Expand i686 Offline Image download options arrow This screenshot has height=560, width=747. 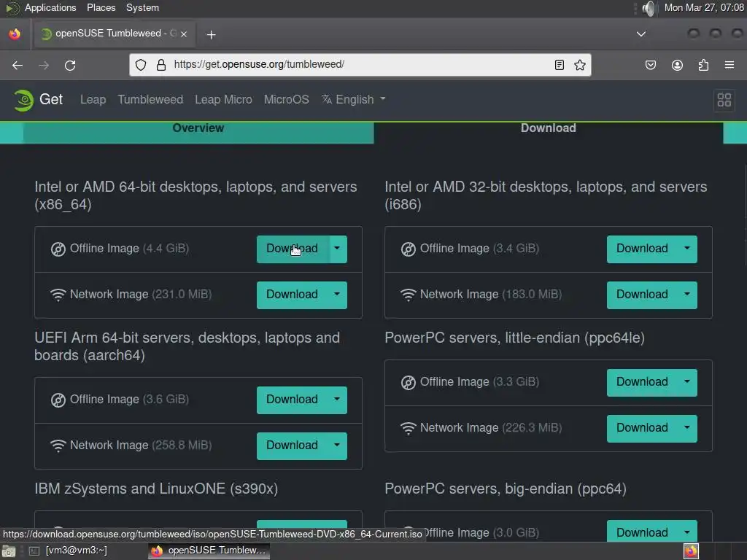coord(687,249)
